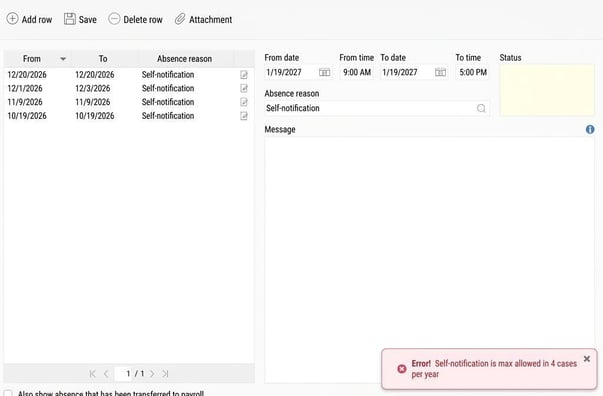Click the Delete row button

point(135,19)
